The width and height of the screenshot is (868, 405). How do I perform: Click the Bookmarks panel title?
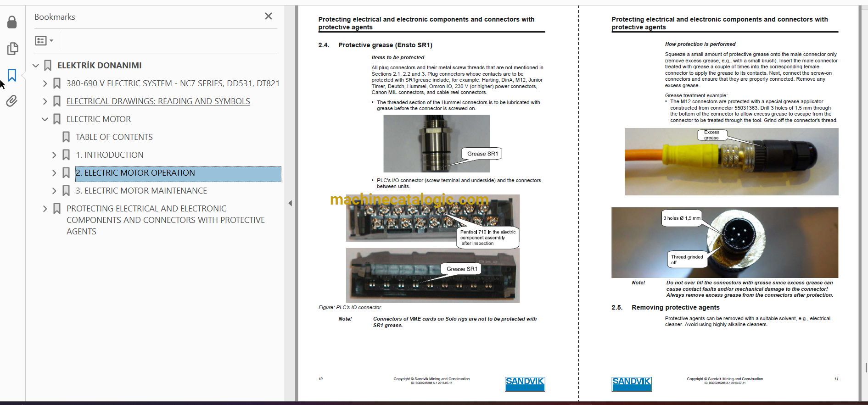coord(55,17)
